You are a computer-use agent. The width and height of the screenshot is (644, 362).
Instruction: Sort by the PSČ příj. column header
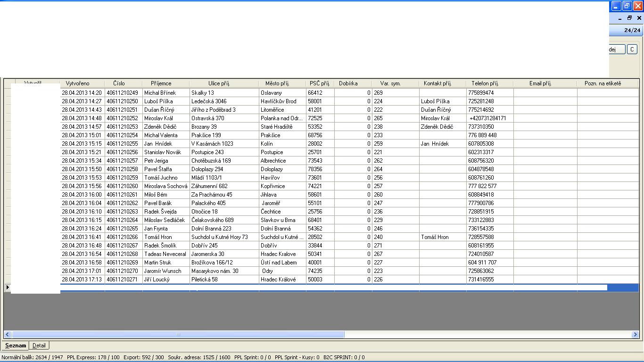(x=320, y=83)
